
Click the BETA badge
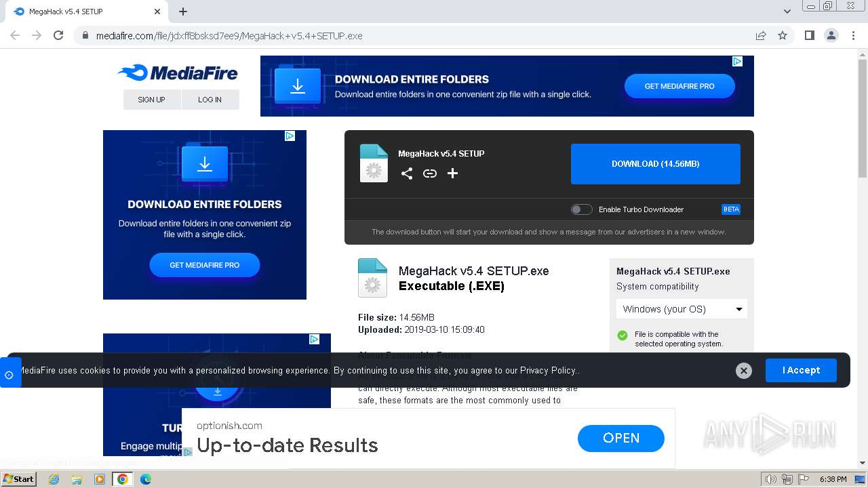pos(731,209)
